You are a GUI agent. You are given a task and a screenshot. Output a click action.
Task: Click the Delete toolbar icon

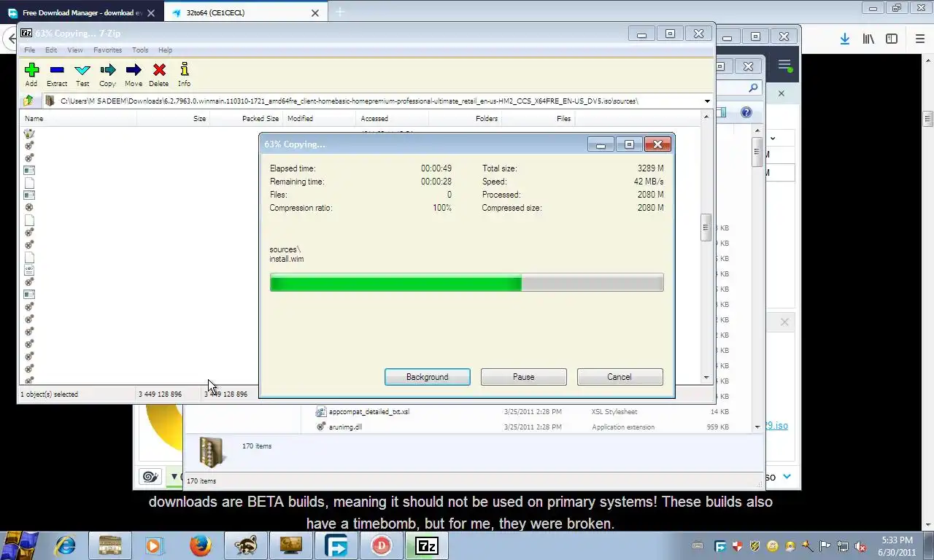(159, 74)
